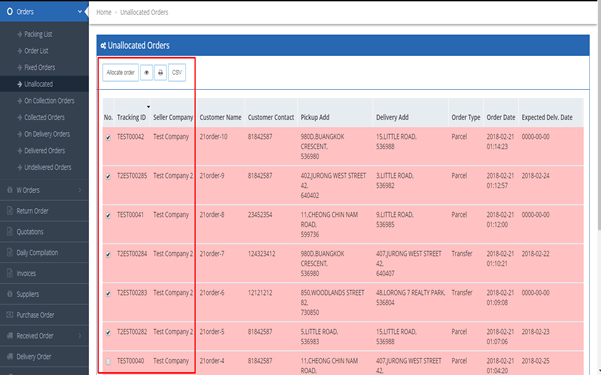The image size is (601, 375).
Task: Click the Pickup Add column header
Action: click(315, 117)
